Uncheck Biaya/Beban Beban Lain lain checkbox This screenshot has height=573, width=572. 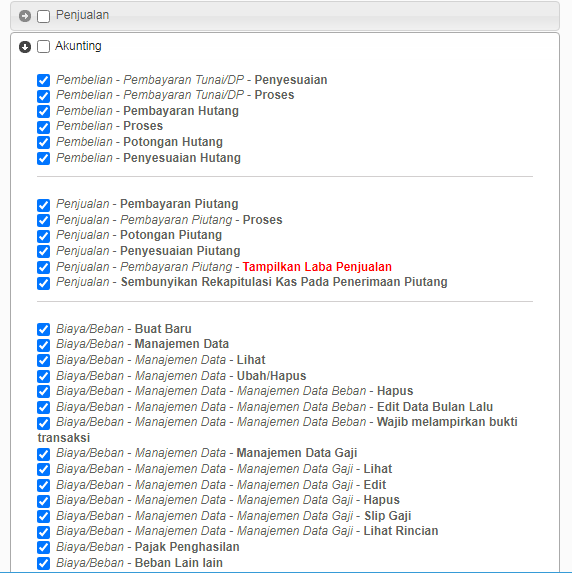coord(43,563)
